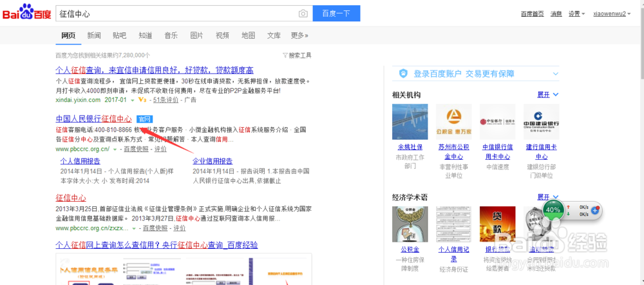Open 中信银行信用卡中心 link
This screenshot has width=644, height=285.
tap(497, 152)
